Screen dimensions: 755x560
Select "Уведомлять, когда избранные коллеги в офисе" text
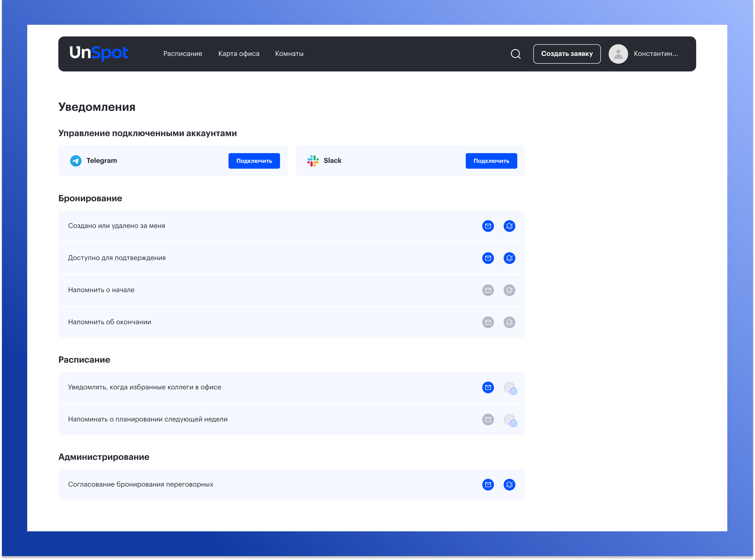click(x=144, y=387)
